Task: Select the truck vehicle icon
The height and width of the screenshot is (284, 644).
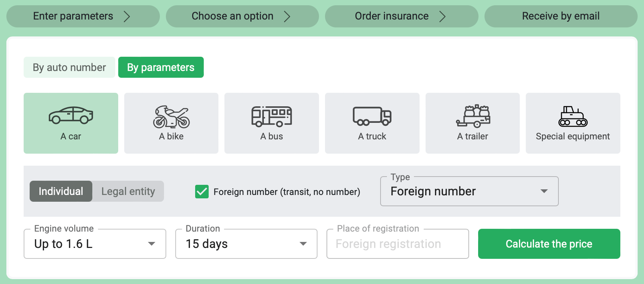Action: (x=372, y=116)
